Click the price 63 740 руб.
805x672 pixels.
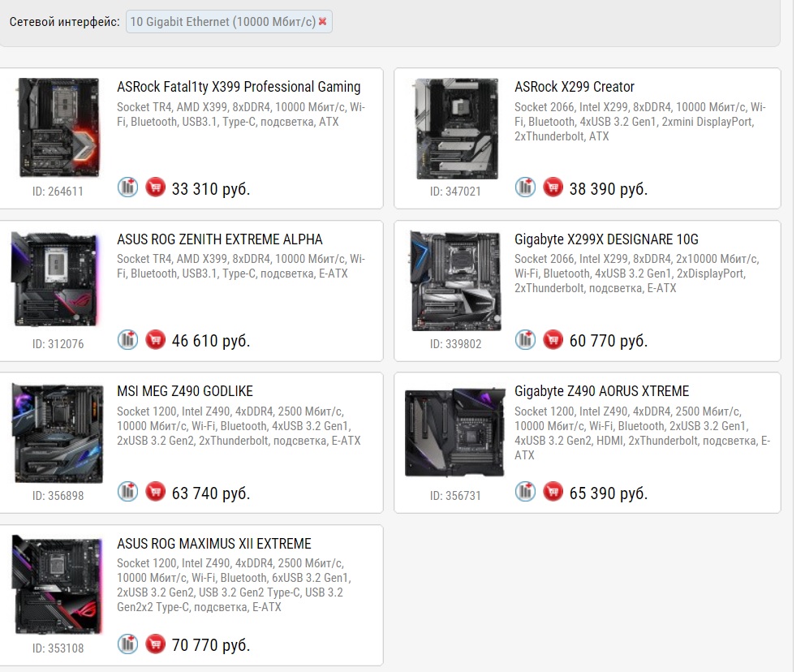tap(210, 493)
